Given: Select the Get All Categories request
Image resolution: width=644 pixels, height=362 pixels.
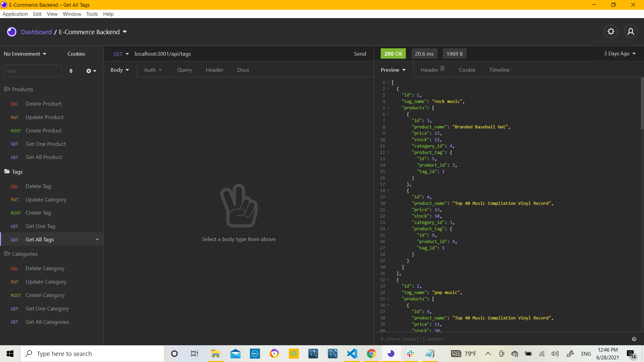Looking at the screenshot, I should (x=52, y=322).
